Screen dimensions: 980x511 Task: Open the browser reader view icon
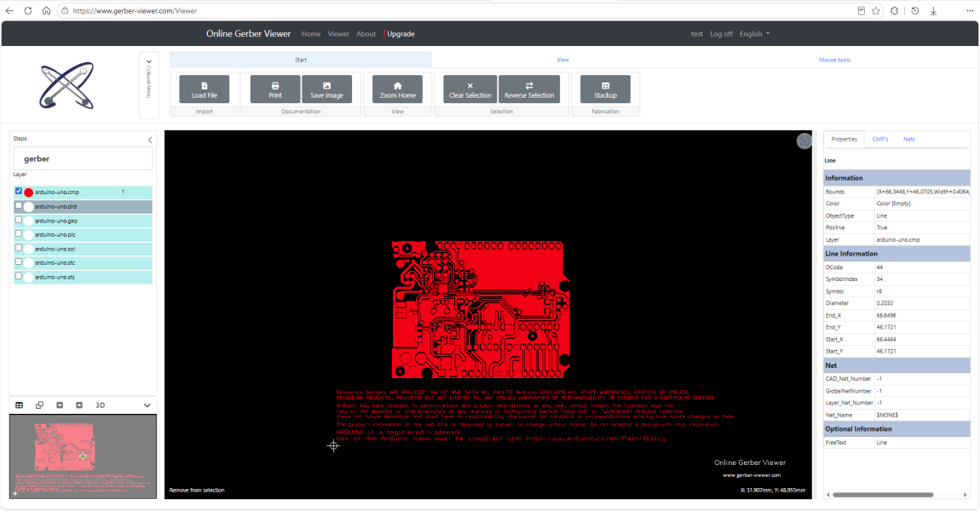[862, 10]
